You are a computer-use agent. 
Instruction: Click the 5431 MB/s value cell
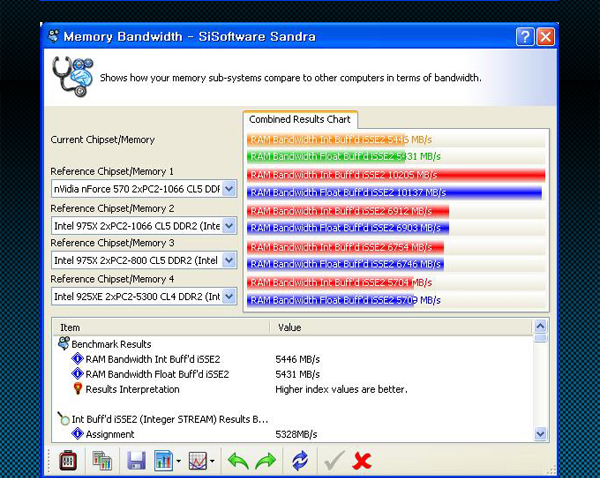297,374
